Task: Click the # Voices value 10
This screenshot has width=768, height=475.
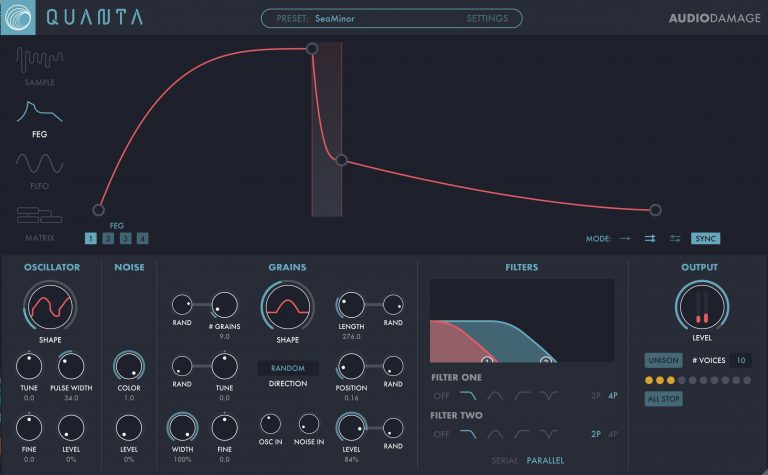Action: (741, 360)
